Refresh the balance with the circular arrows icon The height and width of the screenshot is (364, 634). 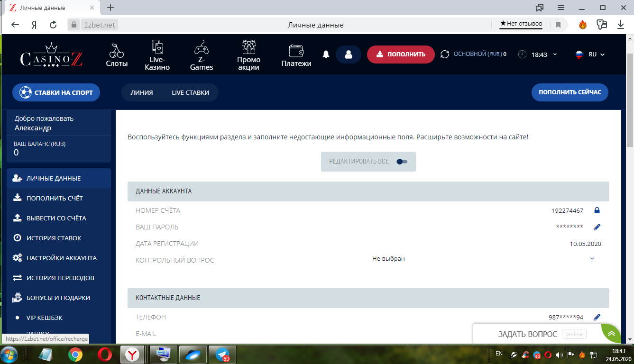445,55
